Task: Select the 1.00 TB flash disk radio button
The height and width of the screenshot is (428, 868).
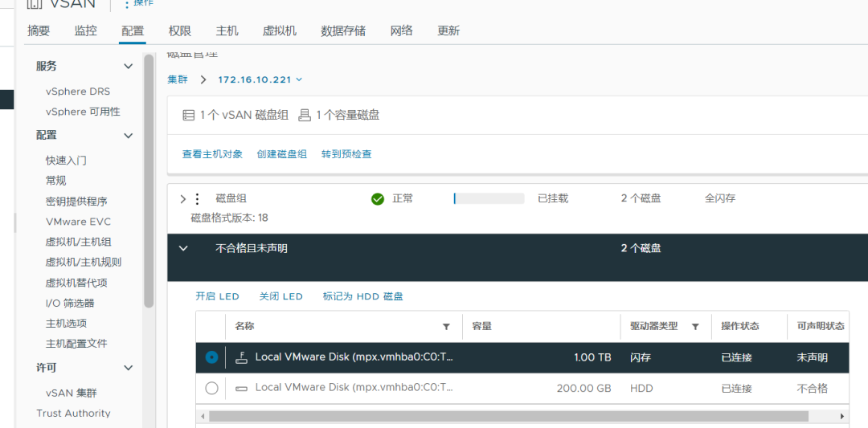Action: click(x=211, y=357)
